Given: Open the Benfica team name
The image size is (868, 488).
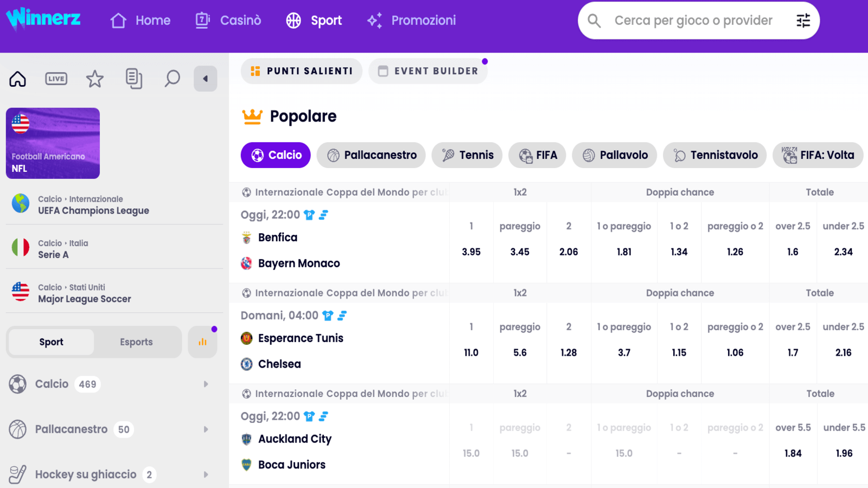Looking at the screenshot, I should pos(278,237).
